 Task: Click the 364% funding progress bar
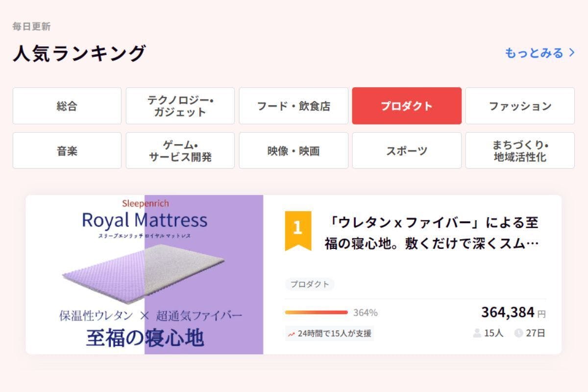(317, 312)
